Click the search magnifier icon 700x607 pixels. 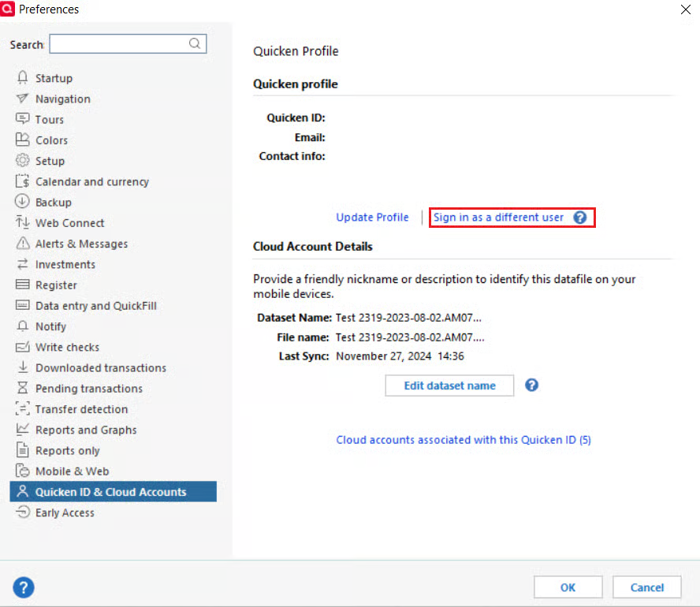click(195, 43)
